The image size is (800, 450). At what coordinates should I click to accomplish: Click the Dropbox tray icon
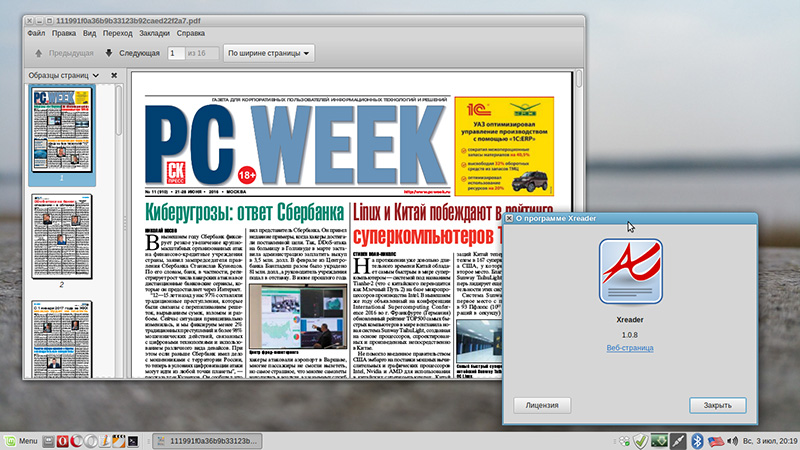click(x=624, y=441)
